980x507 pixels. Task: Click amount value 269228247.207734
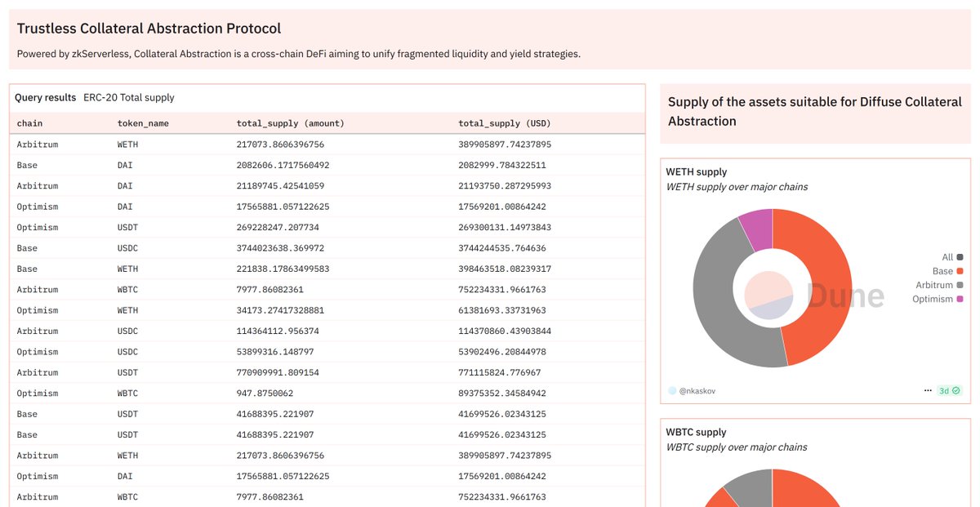click(x=278, y=228)
